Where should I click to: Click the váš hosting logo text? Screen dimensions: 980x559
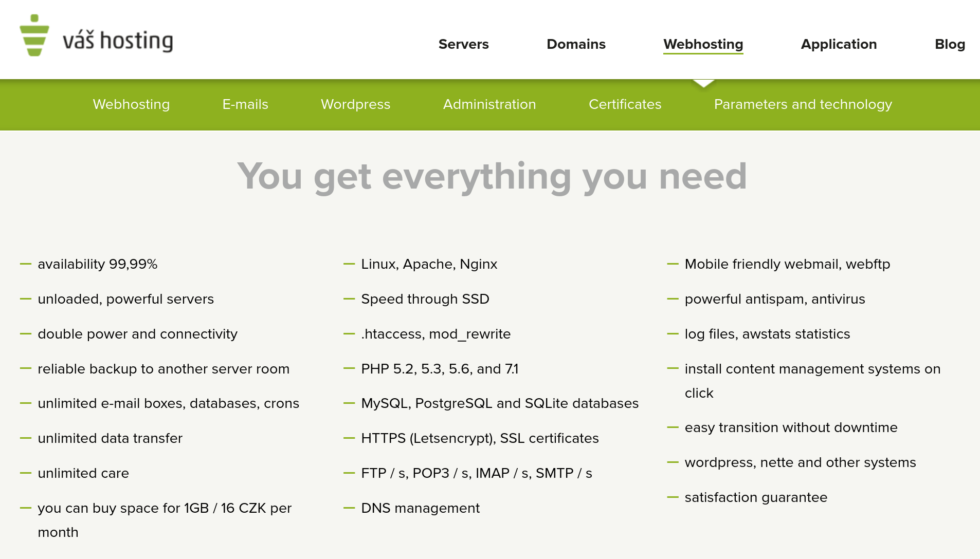click(118, 41)
